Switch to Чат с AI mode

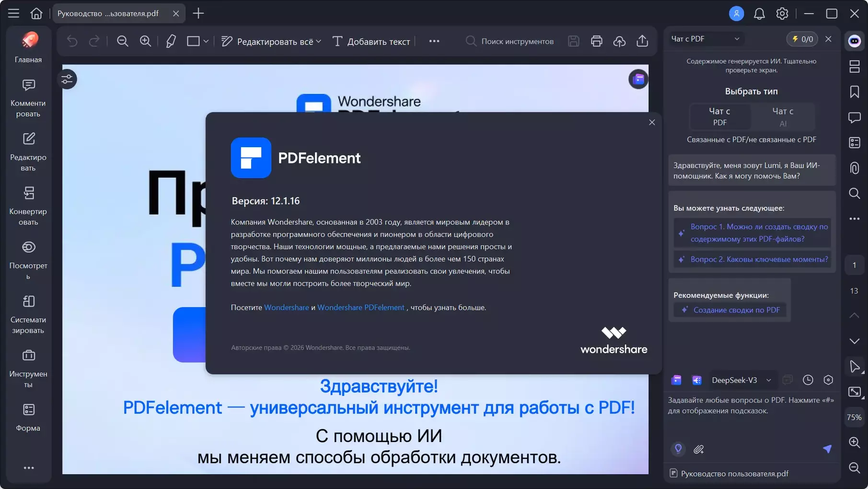(783, 116)
